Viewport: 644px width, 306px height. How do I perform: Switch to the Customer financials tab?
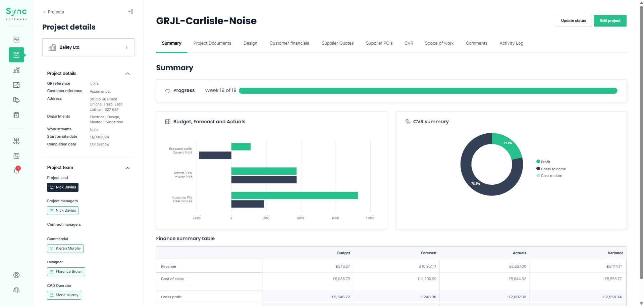(x=289, y=43)
